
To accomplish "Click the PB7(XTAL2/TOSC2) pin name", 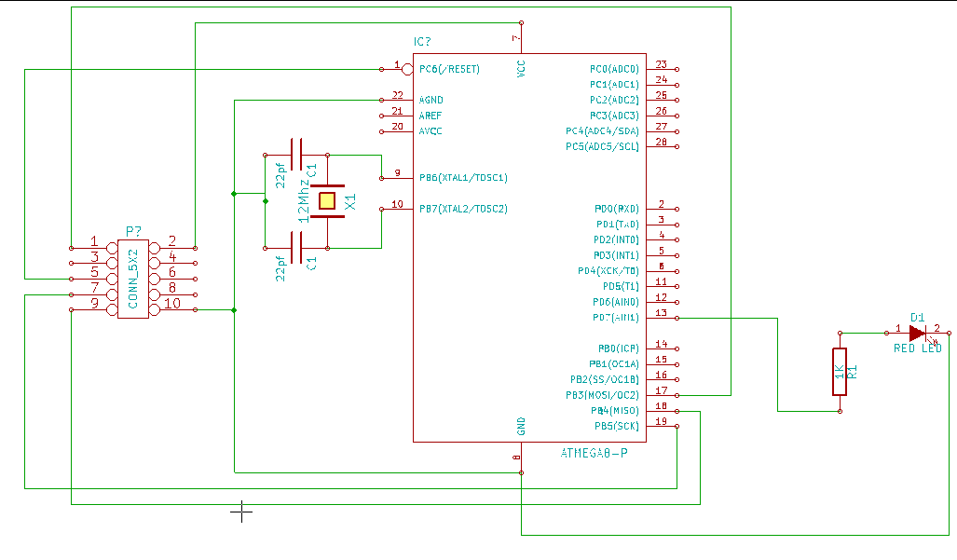I will (463, 209).
